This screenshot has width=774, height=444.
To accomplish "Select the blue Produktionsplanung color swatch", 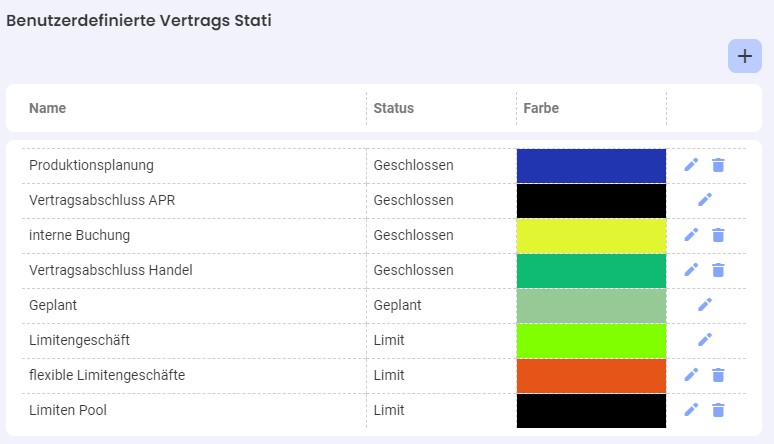I will coord(591,166).
